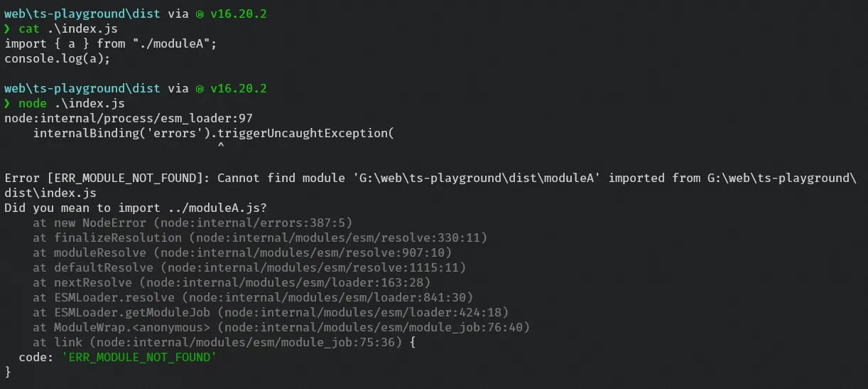Viewport: 868px width, 389px height.
Task: Click the Node.js hexagon icon in the second prompt
Action: 200,88
